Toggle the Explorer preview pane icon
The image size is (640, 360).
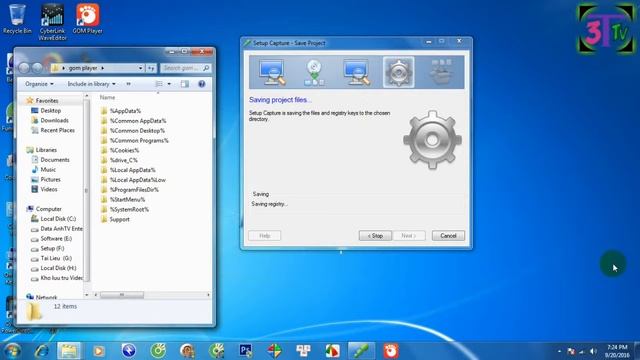pos(185,84)
